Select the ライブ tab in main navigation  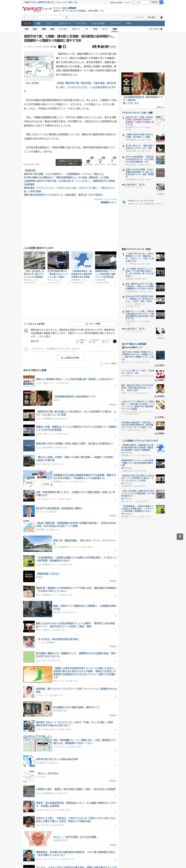tap(49, 24)
